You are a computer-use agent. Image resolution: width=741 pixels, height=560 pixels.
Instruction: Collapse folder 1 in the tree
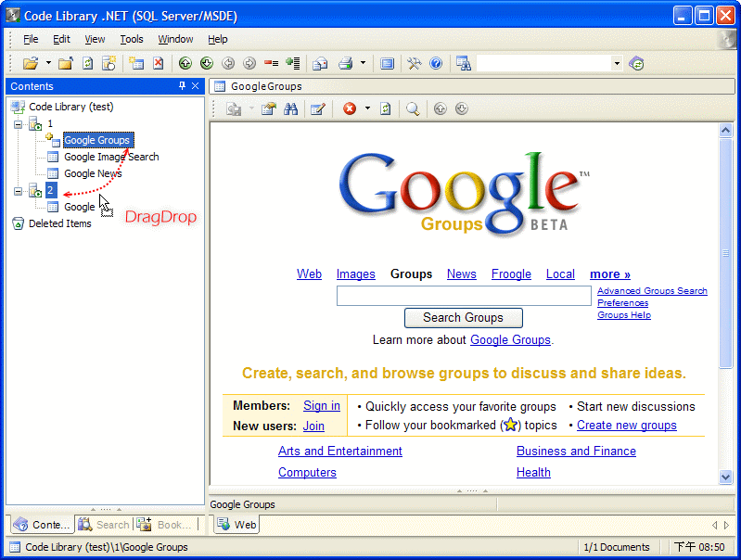pyautogui.click(x=18, y=124)
